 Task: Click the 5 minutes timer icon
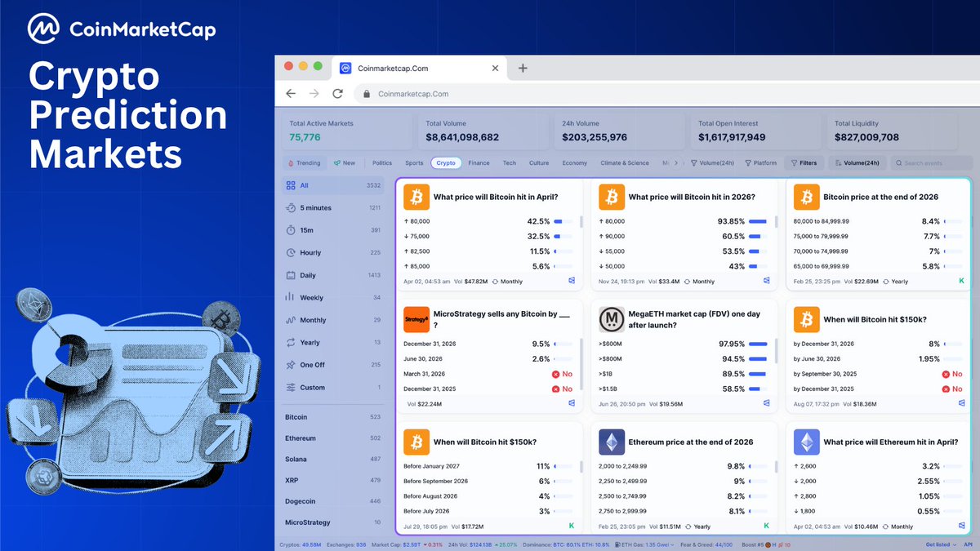291,208
